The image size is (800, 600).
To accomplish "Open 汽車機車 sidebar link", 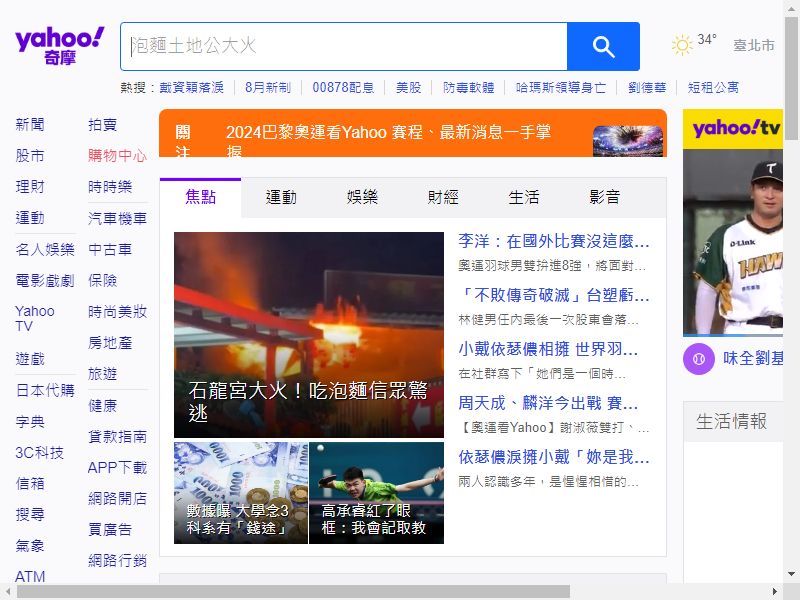I will 117,218.
